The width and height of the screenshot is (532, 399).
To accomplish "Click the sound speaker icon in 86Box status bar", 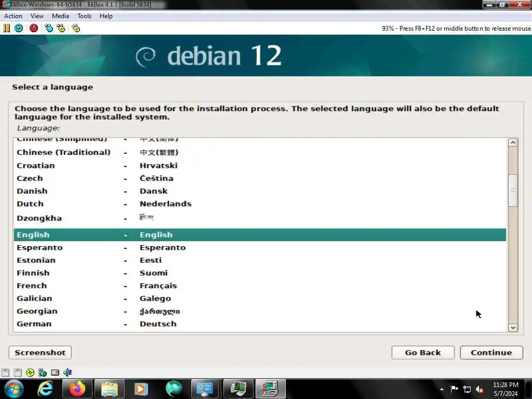I will pos(68,373).
